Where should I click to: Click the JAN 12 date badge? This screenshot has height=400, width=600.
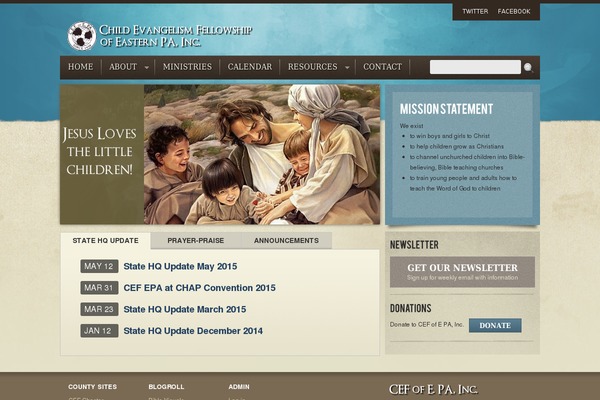point(99,331)
